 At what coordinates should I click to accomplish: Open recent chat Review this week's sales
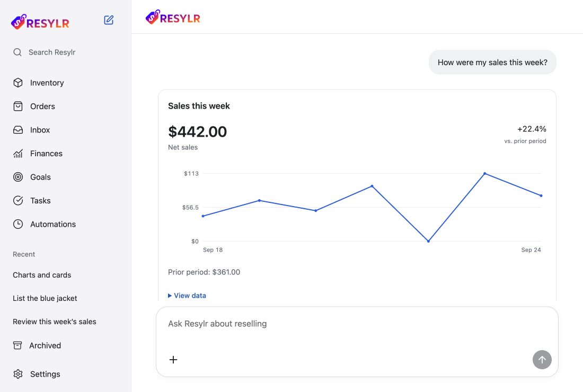55,322
